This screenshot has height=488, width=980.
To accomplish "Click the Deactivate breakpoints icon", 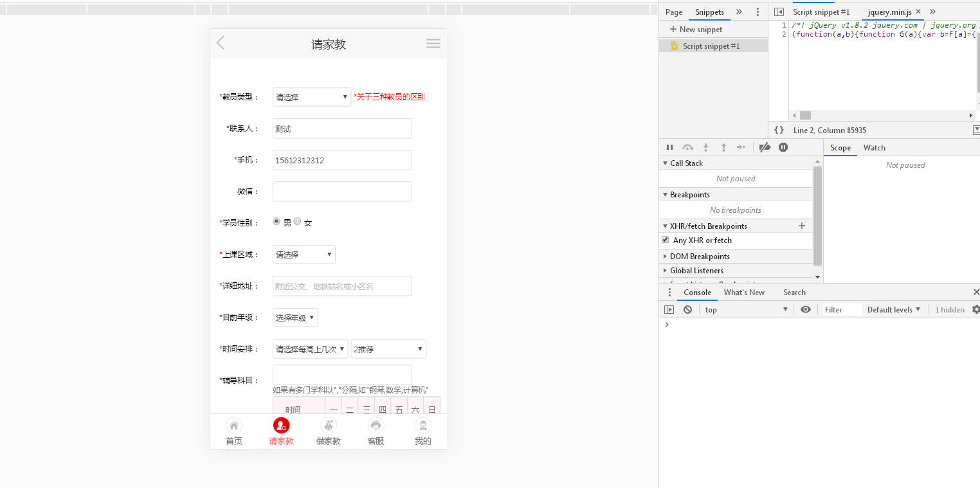I will 765,147.
